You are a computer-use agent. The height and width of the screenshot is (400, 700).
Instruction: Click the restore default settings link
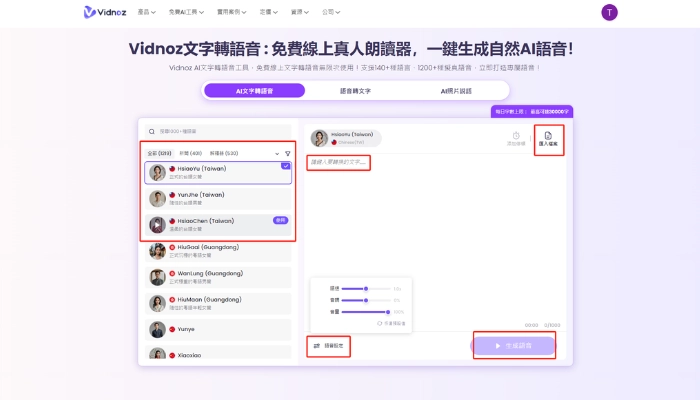coord(392,323)
